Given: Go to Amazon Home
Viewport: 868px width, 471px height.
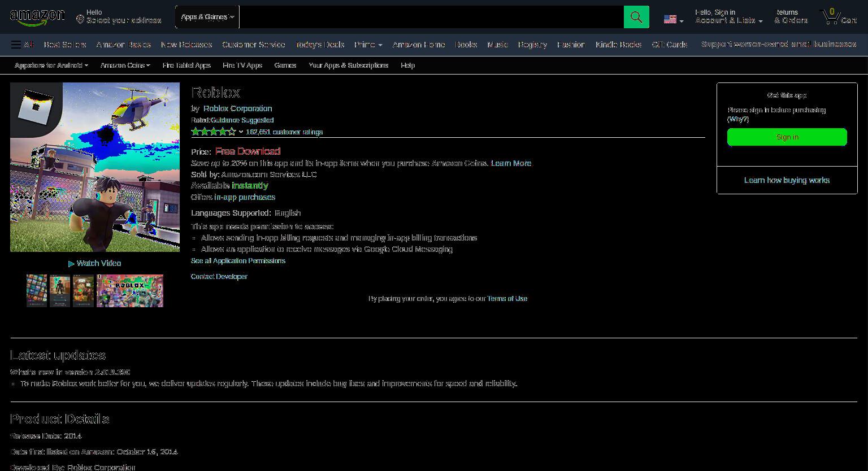Looking at the screenshot, I should (419, 45).
